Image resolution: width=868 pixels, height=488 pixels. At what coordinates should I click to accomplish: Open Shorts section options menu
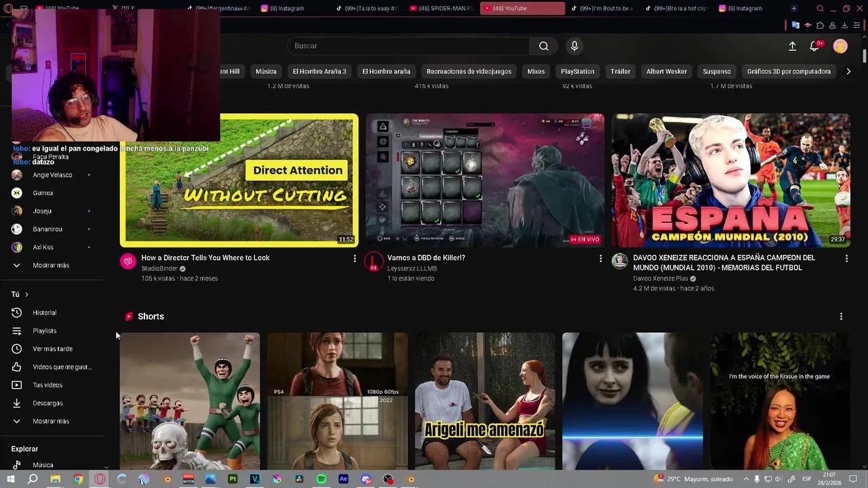click(841, 317)
